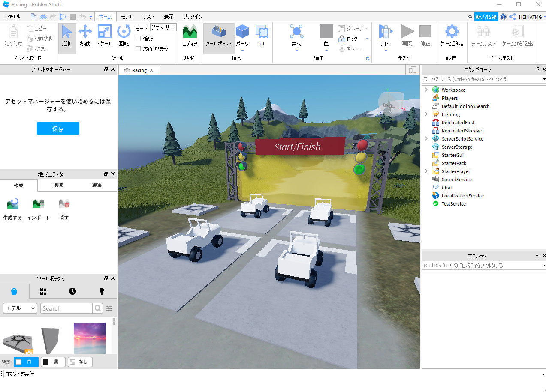Enable the Collisions (衝突) checkbox
546x392 pixels.
click(139, 39)
